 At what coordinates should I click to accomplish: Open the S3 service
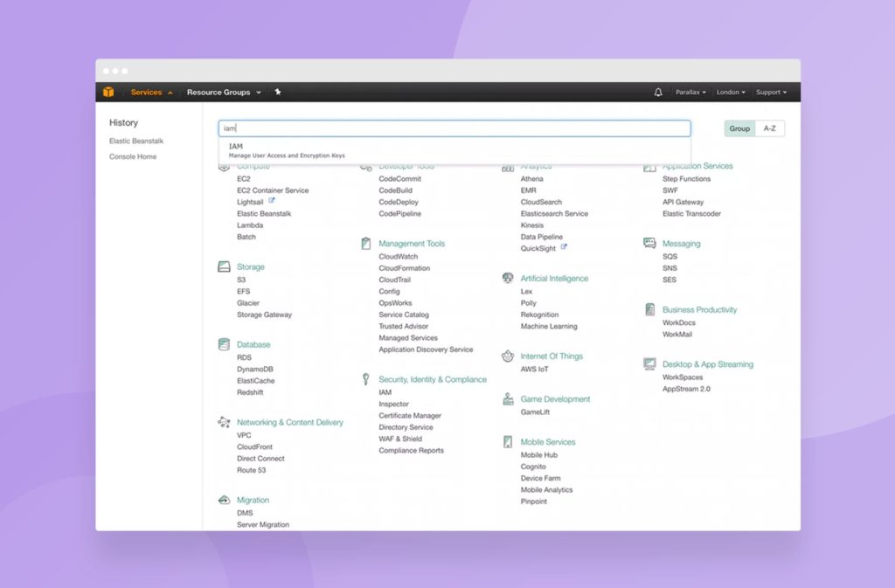tap(241, 280)
